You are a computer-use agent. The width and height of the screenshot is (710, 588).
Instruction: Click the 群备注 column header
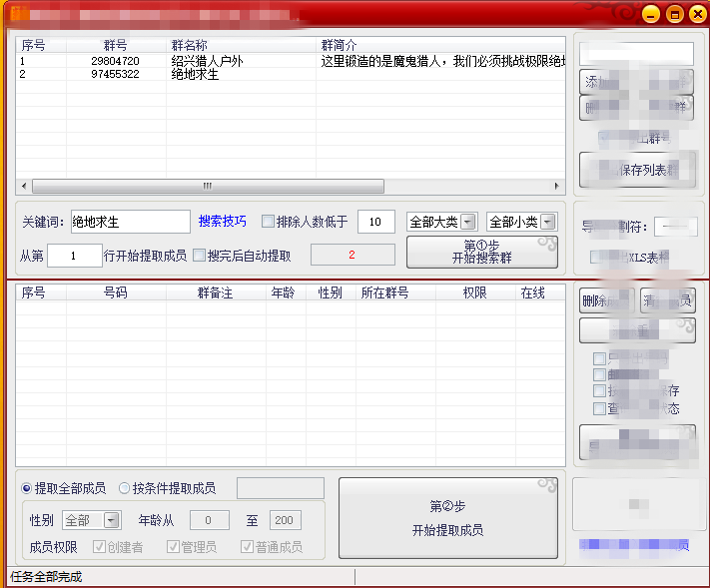[216, 293]
